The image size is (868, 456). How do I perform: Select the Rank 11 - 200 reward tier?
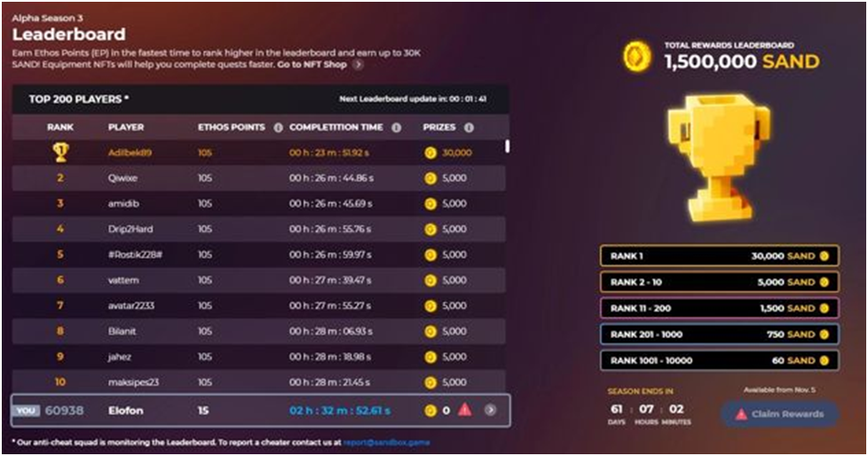(x=719, y=308)
